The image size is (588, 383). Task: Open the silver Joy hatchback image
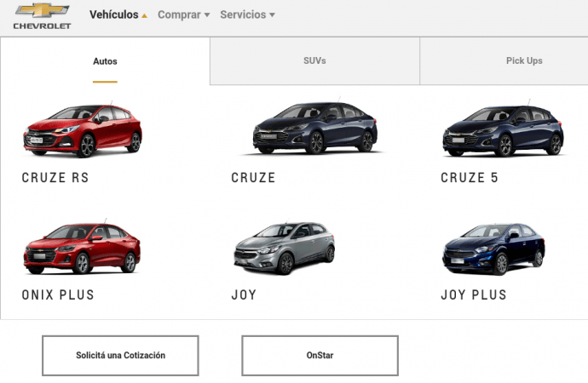[x=285, y=248]
